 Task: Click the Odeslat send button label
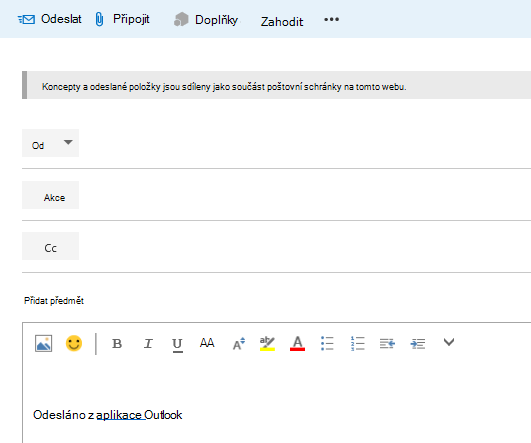pyautogui.click(x=61, y=19)
